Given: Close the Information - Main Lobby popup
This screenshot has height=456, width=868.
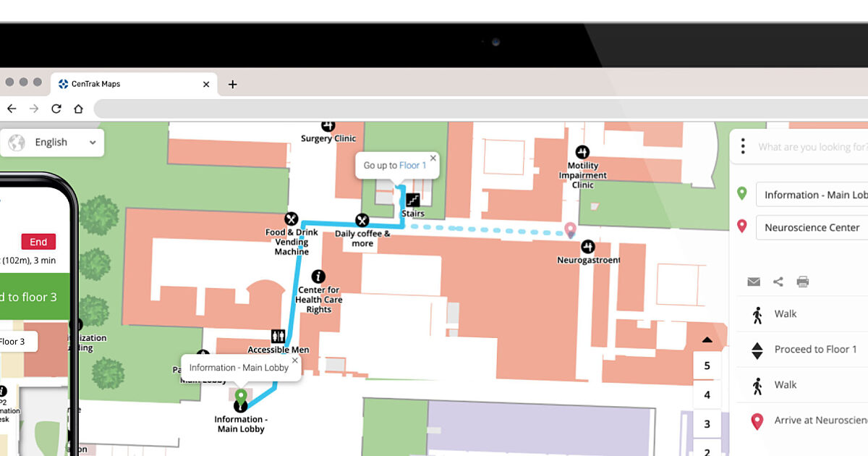Looking at the screenshot, I should 294,360.
